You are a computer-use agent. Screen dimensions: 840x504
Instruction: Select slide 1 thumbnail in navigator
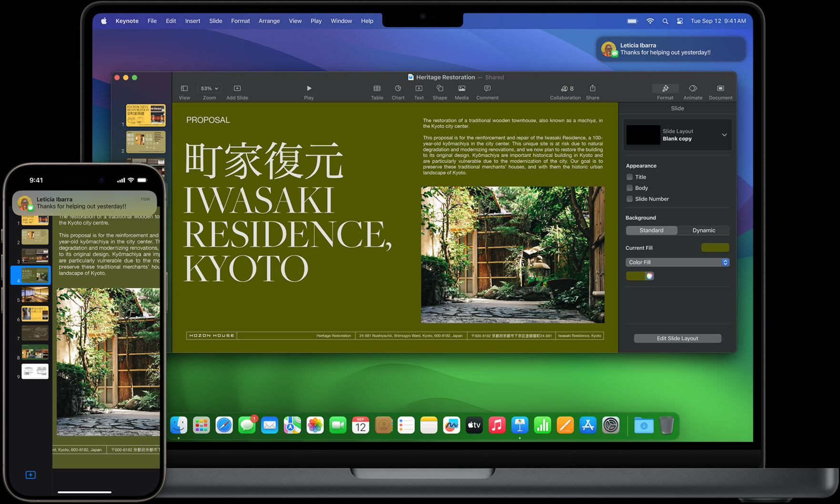tap(145, 115)
